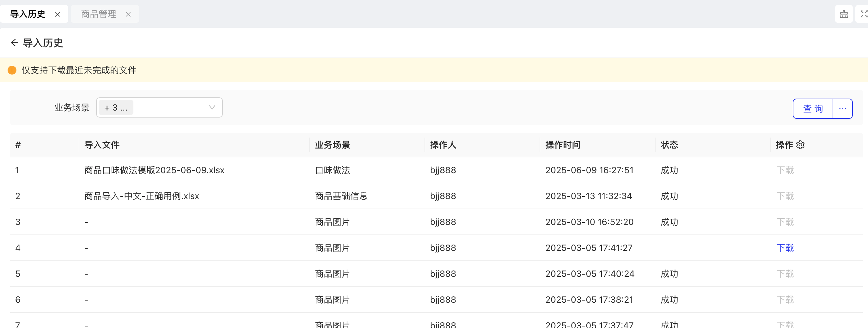This screenshot has height=328, width=868.
Task: Go back using the arrow beside 导入历史
Action: [14, 43]
